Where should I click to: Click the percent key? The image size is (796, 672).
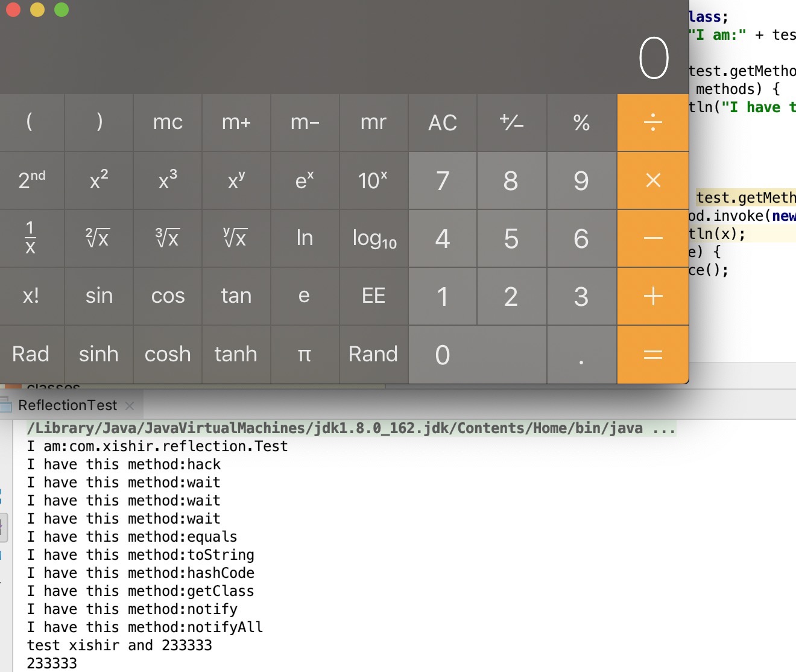tap(581, 122)
